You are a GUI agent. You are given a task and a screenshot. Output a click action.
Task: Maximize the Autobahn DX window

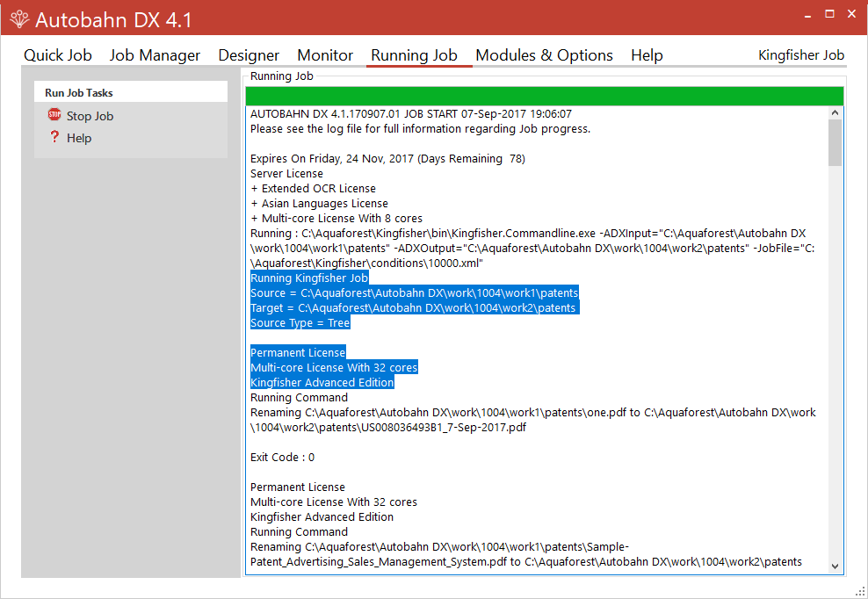click(x=829, y=14)
